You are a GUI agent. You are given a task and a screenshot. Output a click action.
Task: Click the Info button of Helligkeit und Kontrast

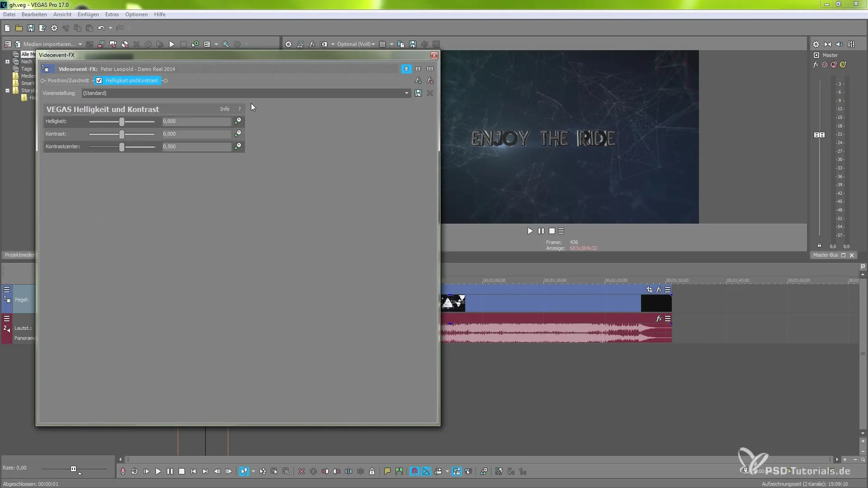point(225,109)
